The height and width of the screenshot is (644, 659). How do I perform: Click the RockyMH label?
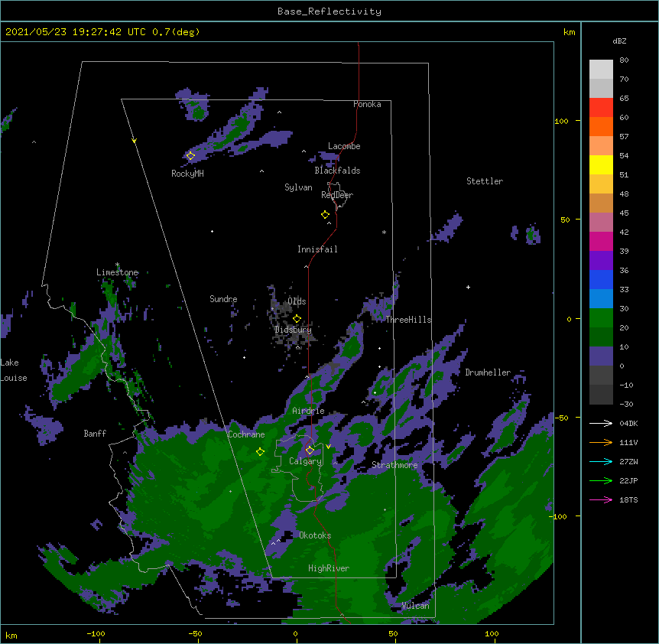(187, 174)
